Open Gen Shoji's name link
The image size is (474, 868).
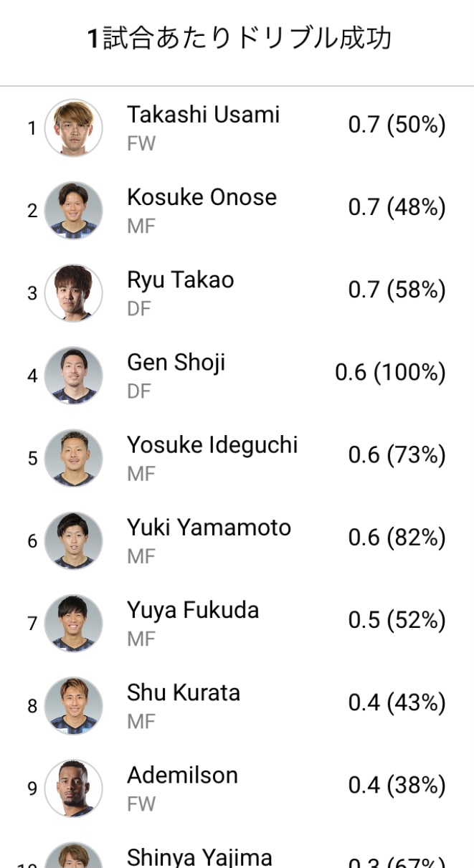[176, 363]
